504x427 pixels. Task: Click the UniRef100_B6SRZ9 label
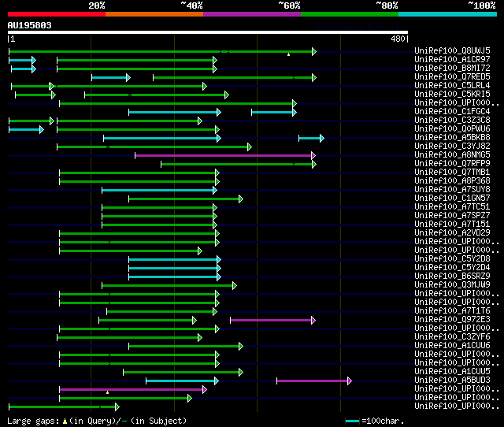(452, 277)
